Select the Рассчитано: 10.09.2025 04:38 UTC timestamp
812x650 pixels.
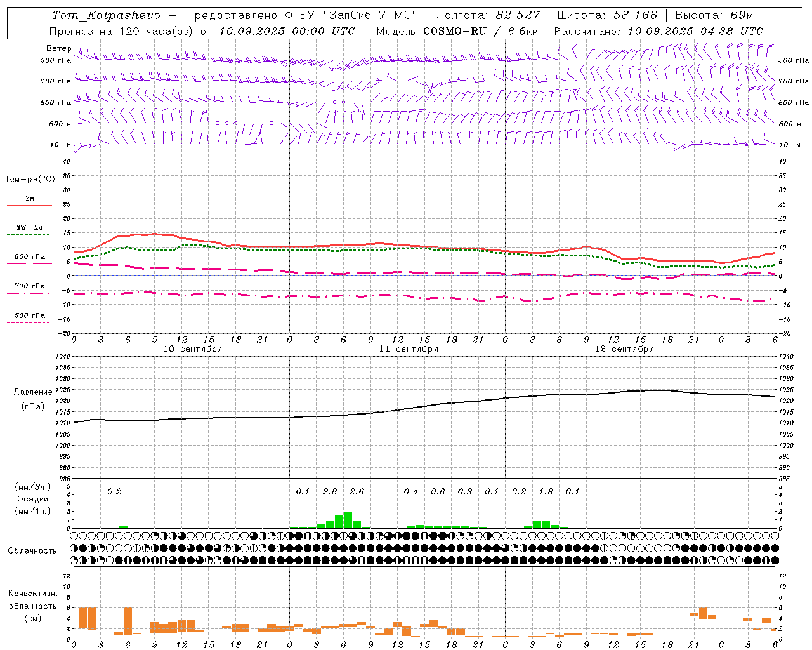[658, 31]
